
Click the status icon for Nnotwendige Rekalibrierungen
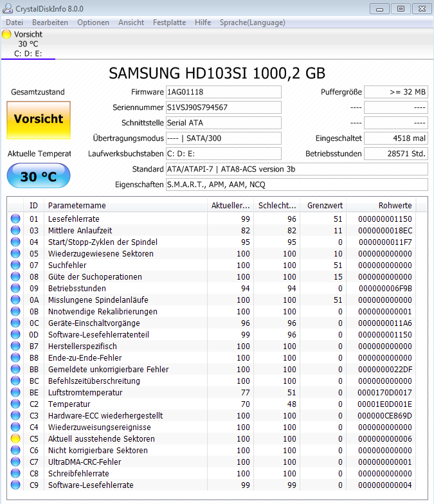pos(15,311)
